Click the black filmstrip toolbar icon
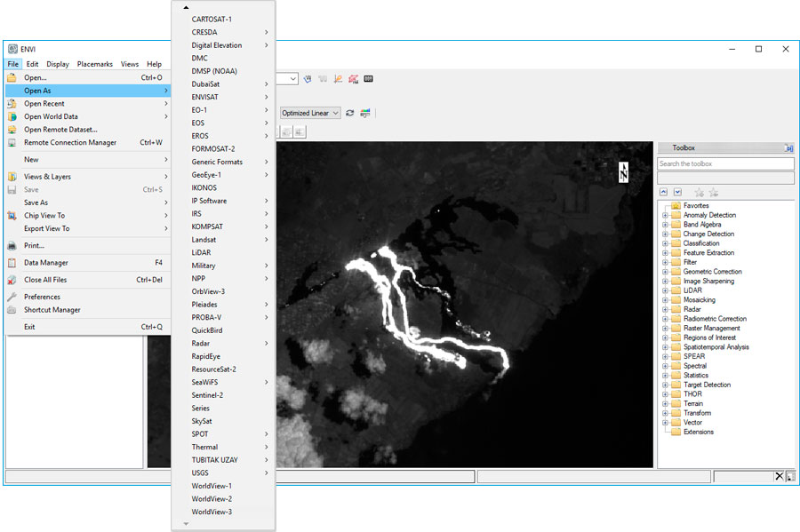 (368, 79)
